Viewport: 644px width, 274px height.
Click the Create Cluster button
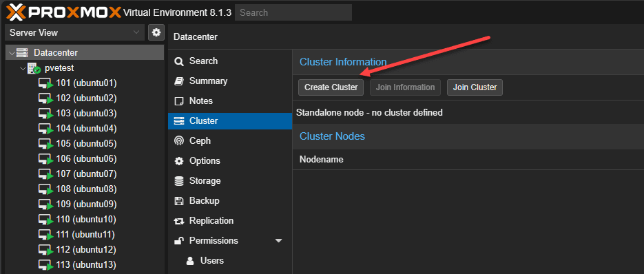[x=331, y=87]
